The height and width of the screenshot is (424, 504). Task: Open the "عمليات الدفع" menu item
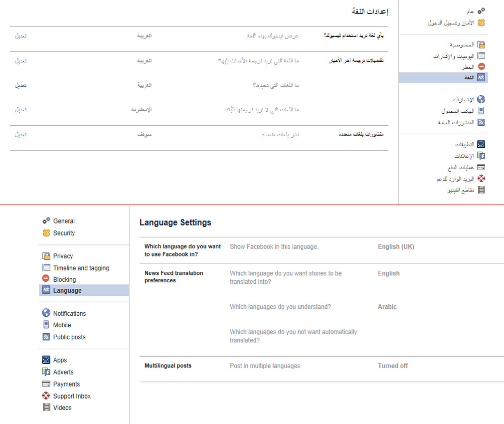pyautogui.click(x=461, y=167)
